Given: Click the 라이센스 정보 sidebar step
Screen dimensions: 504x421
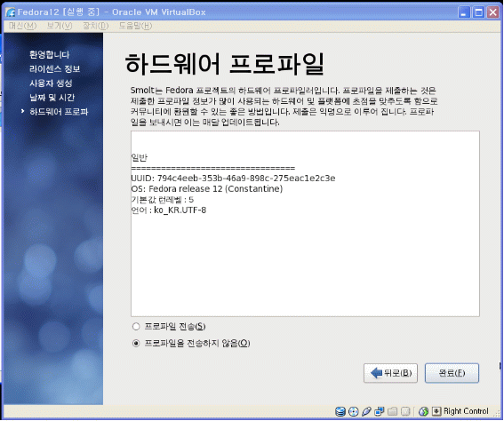Looking at the screenshot, I should [x=54, y=69].
